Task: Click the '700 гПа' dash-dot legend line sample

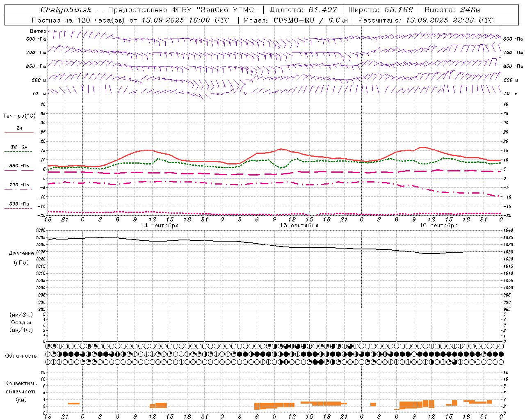Action: [x=19, y=189]
